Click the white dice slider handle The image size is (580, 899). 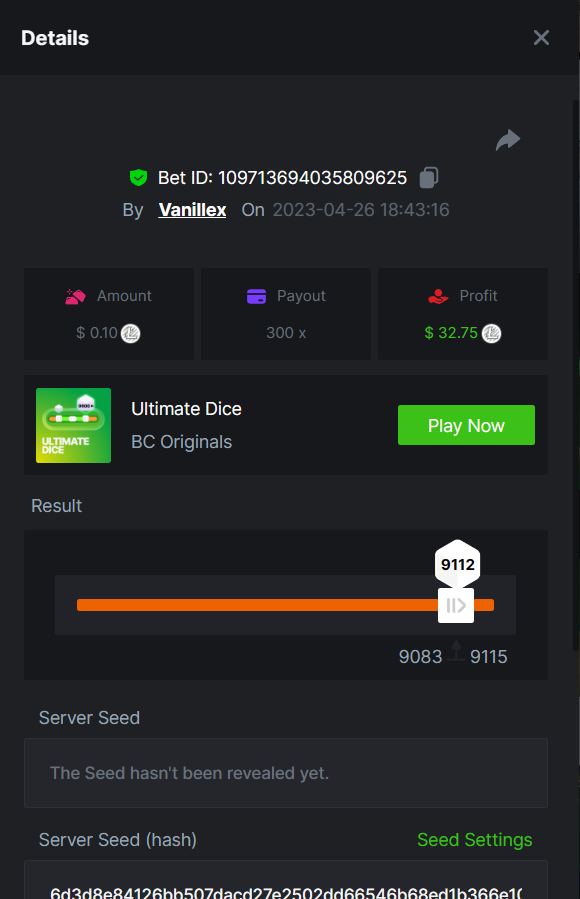[456, 605]
